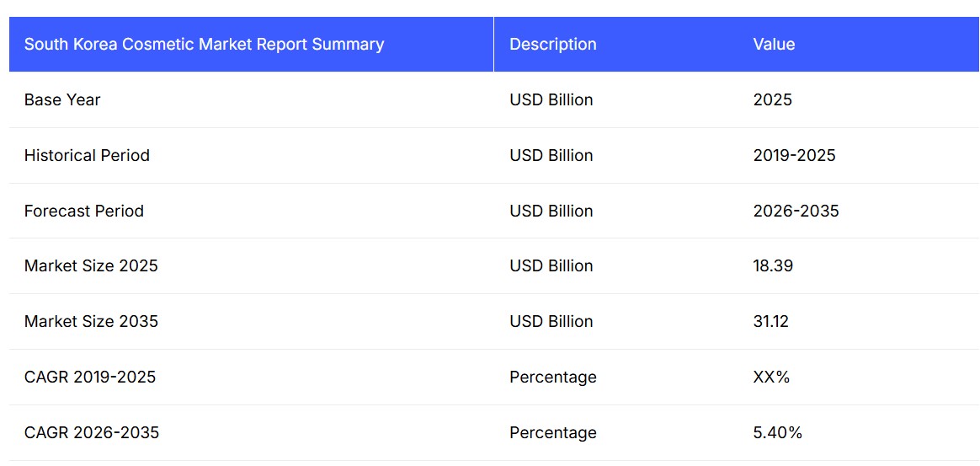The height and width of the screenshot is (466, 980).
Task: Select the 'CAGR 2026-2035' row label
Action: [92, 433]
